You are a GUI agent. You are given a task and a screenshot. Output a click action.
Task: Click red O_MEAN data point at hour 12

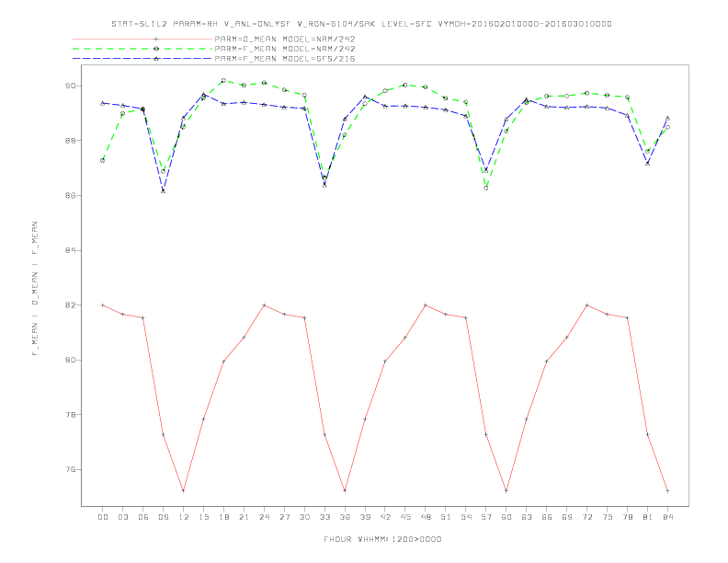pos(184,490)
